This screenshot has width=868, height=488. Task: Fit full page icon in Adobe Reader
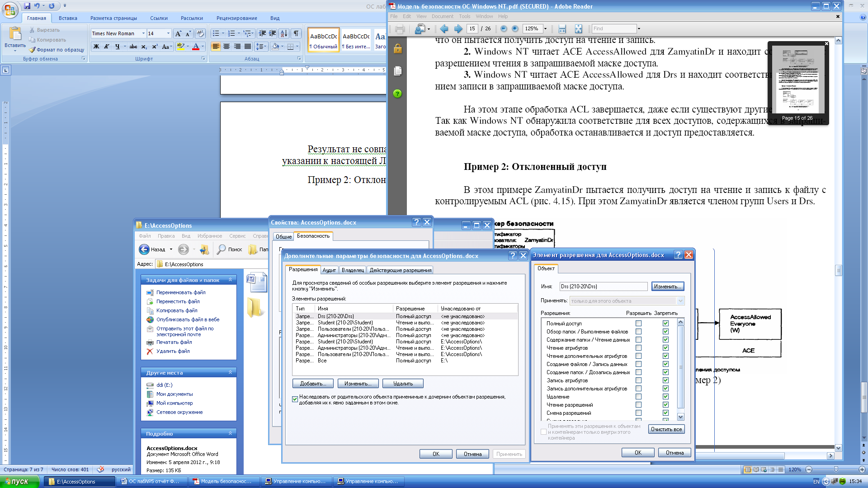click(578, 29)
